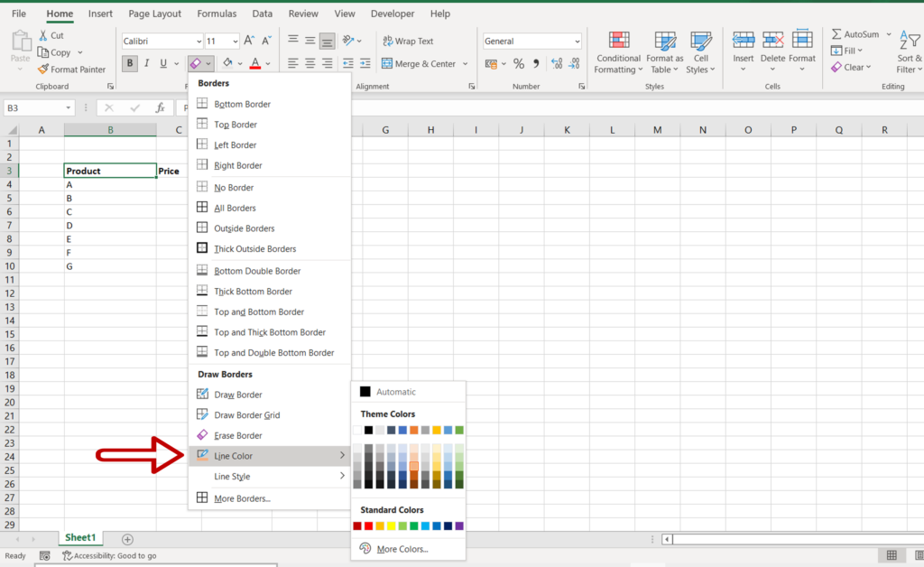Click the Delete cells icon
Viewport: 924px width, 567px height.
tap(772, 41)
